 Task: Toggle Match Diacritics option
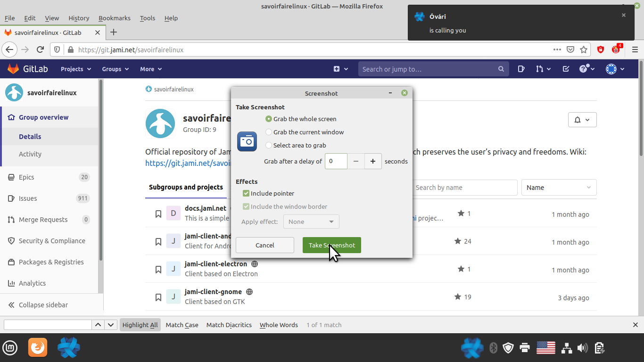[x=229, y=325]
